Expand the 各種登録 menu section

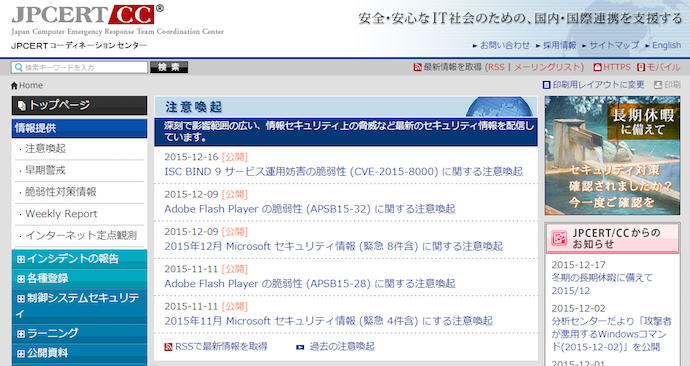(x=21, y=279)
